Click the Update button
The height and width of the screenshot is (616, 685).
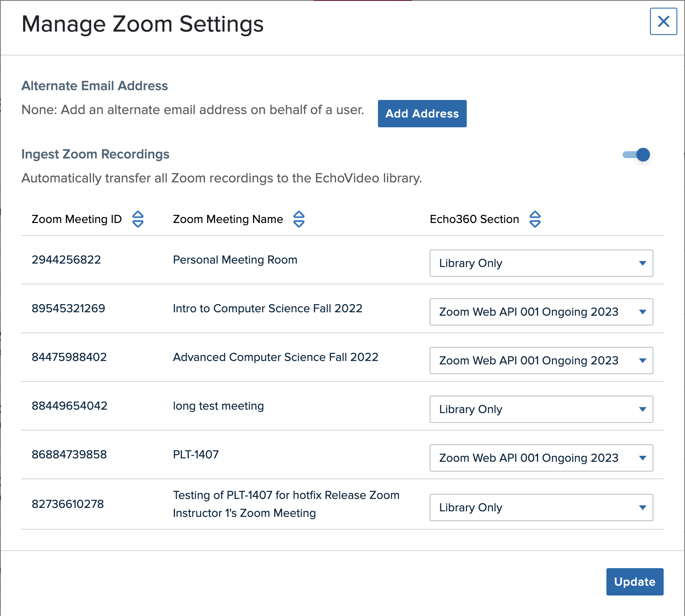635,582
